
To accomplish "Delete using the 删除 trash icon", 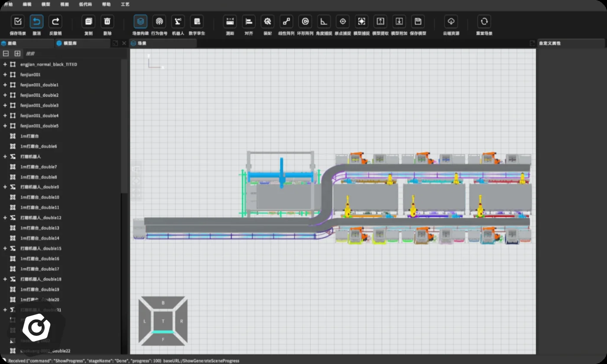I will tap(108, 22).
